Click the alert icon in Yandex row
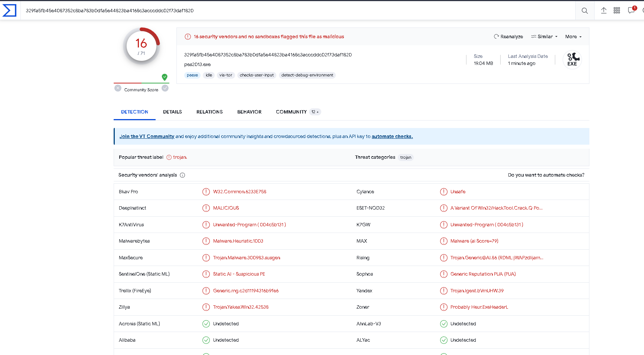The width and height of the screenshot is (644, 355). (444, 291)
